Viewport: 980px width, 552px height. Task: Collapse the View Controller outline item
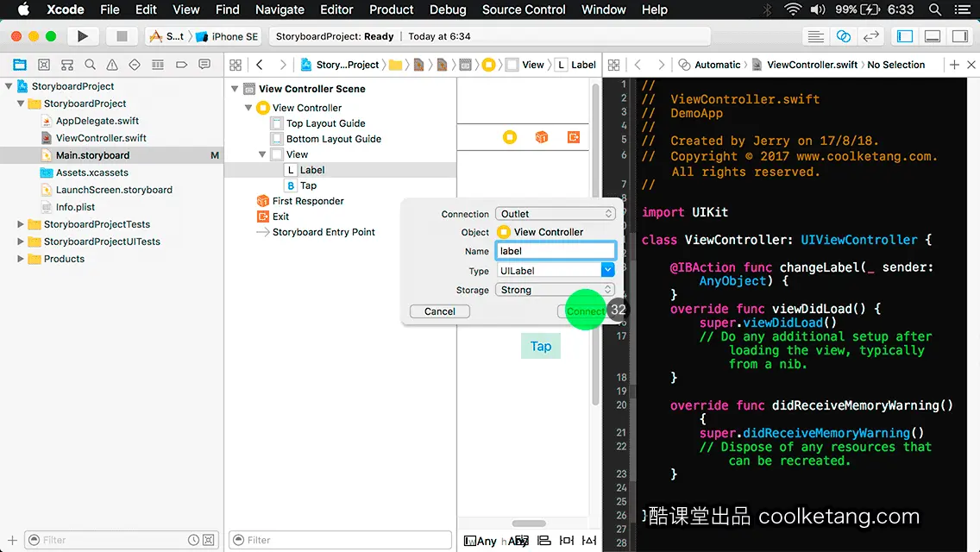[248, 108]
